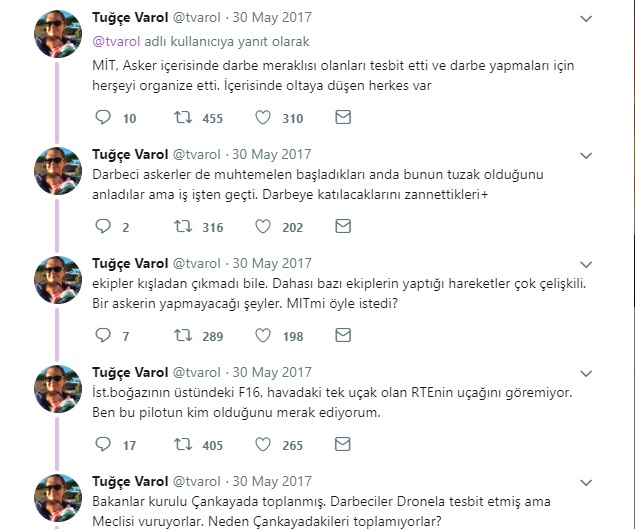
Task: Retweet the tweet showing 455 retweets
Action: [x=183, y=117]
